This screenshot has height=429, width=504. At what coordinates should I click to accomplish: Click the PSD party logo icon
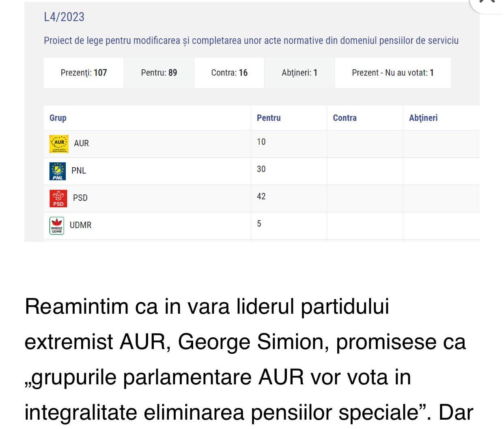pyautogui.click(x=58, y=198)
